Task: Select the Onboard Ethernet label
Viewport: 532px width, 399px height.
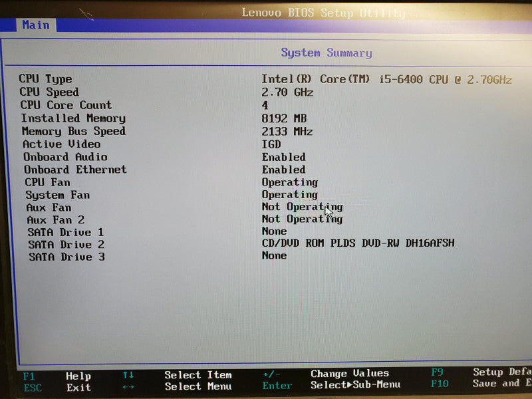Action: (x=75, y=170)
